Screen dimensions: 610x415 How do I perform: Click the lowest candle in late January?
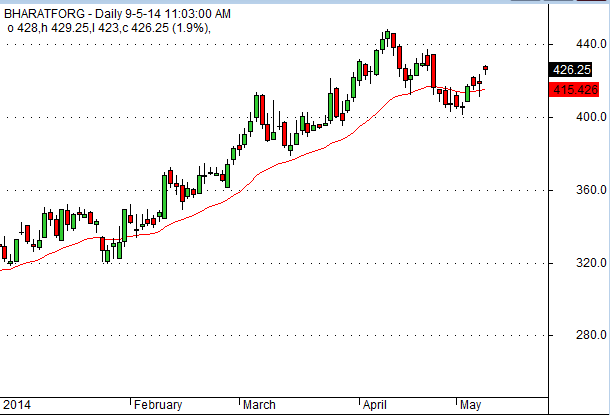(107, 253)
